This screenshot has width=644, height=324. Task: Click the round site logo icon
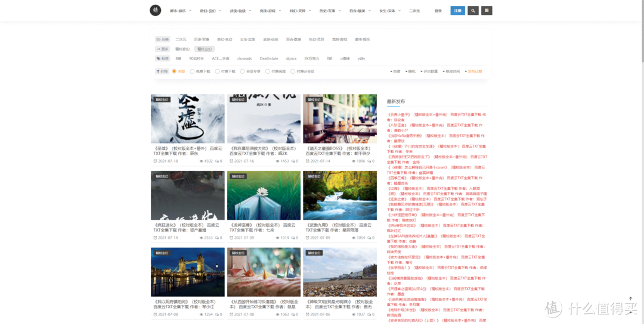[155, 10]
